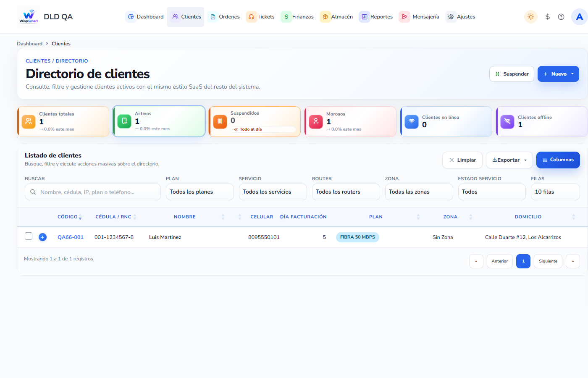
Task: Go to the Siguiente page
Action: point(548,261)
